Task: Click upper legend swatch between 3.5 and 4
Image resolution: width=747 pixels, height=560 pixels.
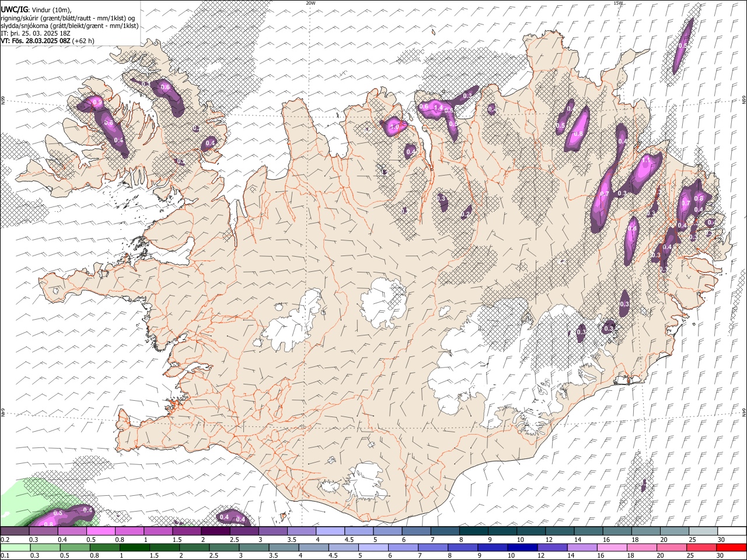Action: pos(301,531)
